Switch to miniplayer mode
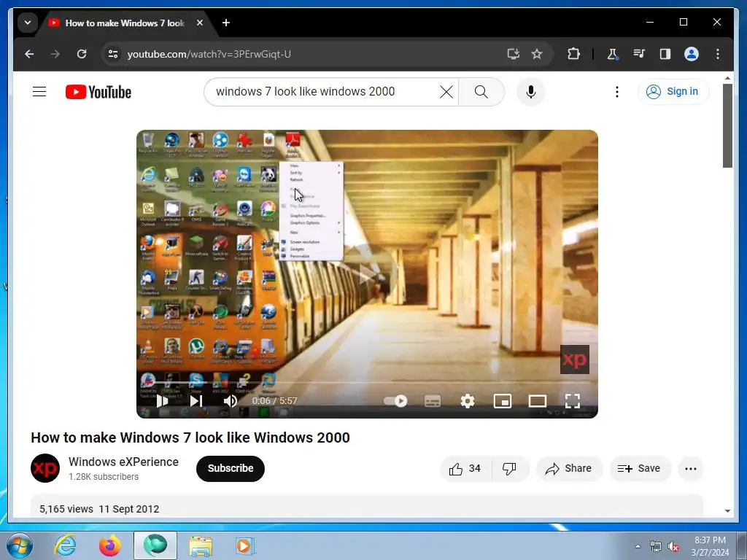 point(503,401)
